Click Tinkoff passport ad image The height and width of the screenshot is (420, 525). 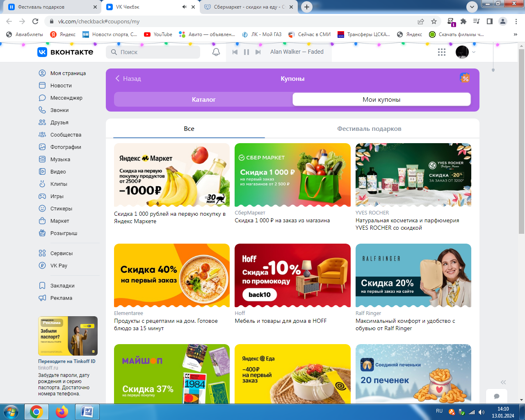coord(68,336)
